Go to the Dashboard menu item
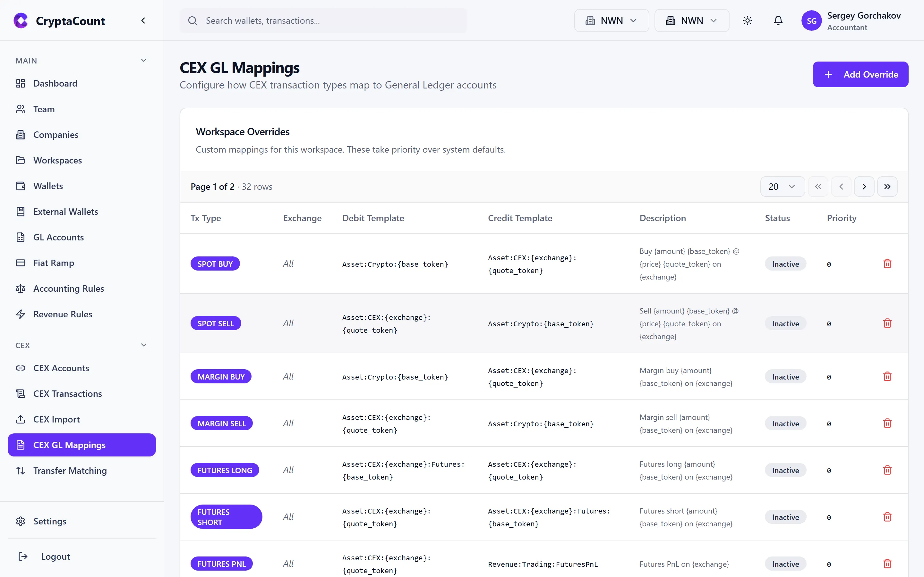 55,83
